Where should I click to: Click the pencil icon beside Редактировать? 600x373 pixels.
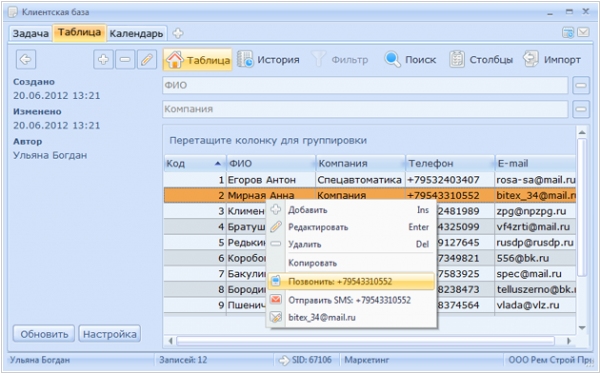tap(276, 226)
